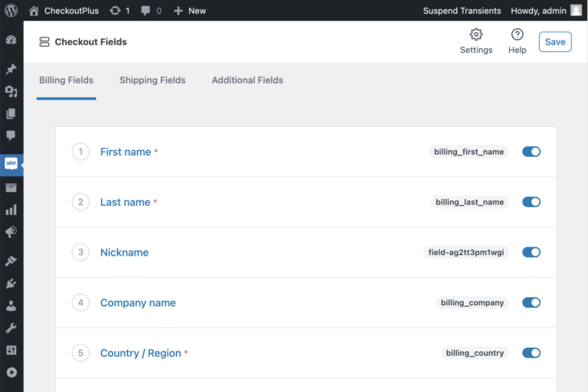This screenshot has width=588, height=392.
Task: Click the Checkout Fields page title
Action: [91, 41]
